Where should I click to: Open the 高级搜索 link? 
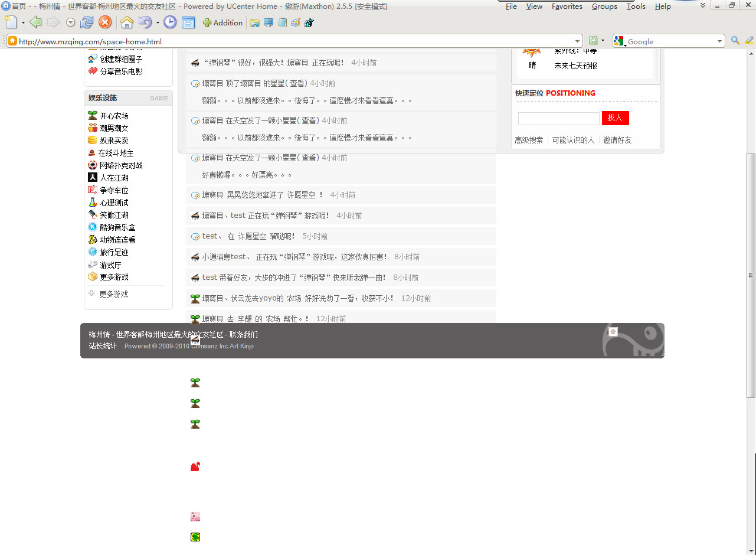point(529,140)
